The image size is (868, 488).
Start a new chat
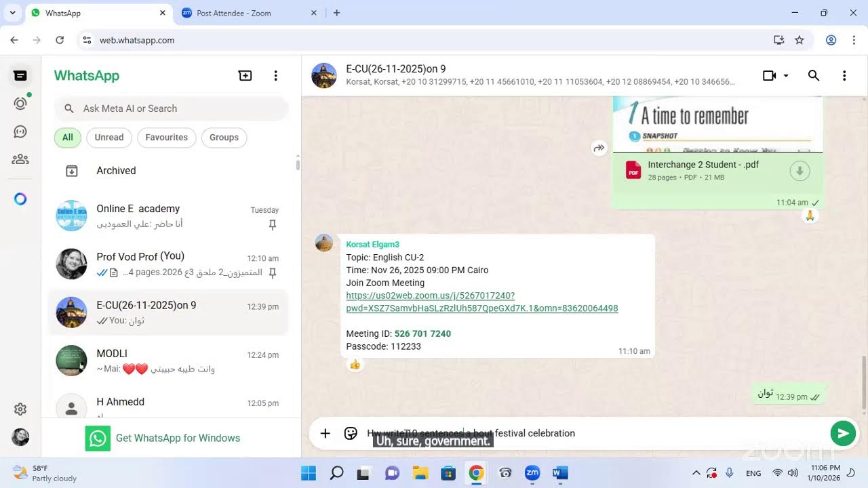pyautogui.click(x=245, y=76)
